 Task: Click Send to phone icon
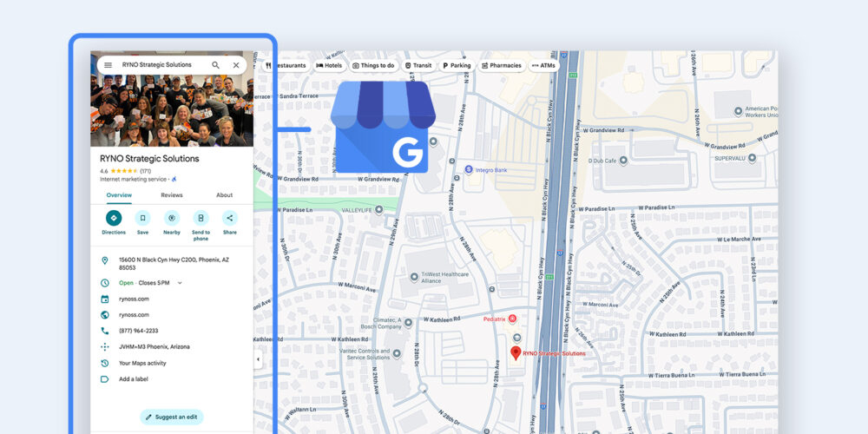click(x=201, y=218)
